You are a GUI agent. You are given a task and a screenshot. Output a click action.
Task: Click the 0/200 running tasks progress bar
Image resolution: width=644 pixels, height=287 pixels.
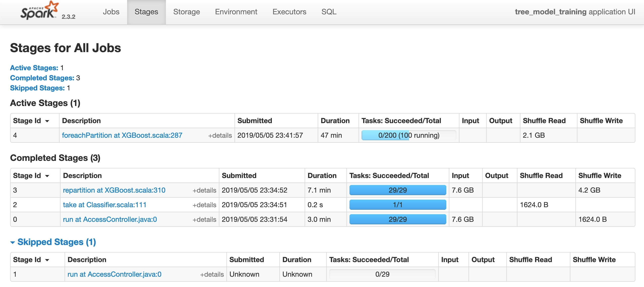pos(408,135)
